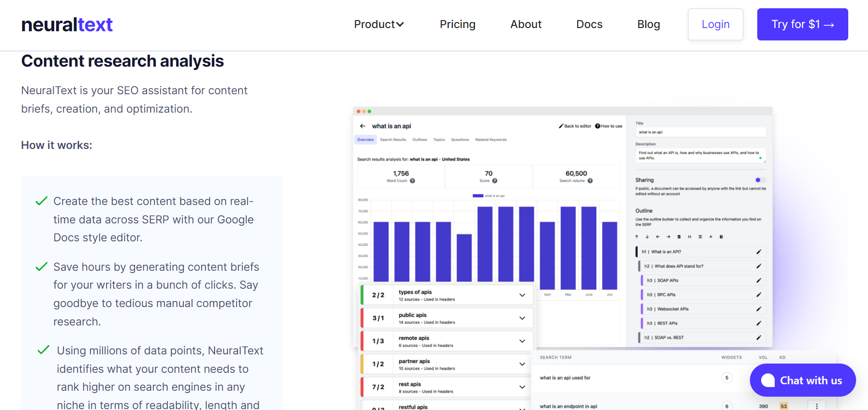The image size is (868, 410).
Task: Click pencil icon on Websocket APIs row
Action: (759, 309)
